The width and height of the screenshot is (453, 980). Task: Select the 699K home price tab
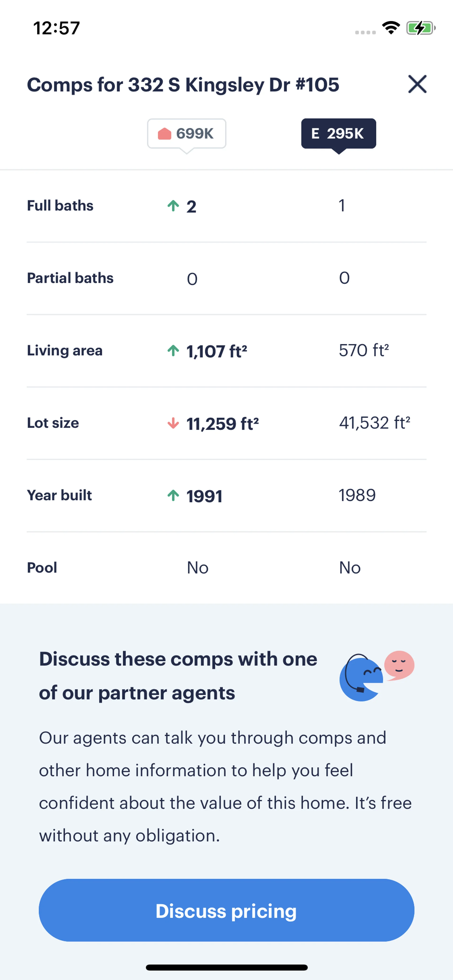[187, 133]
